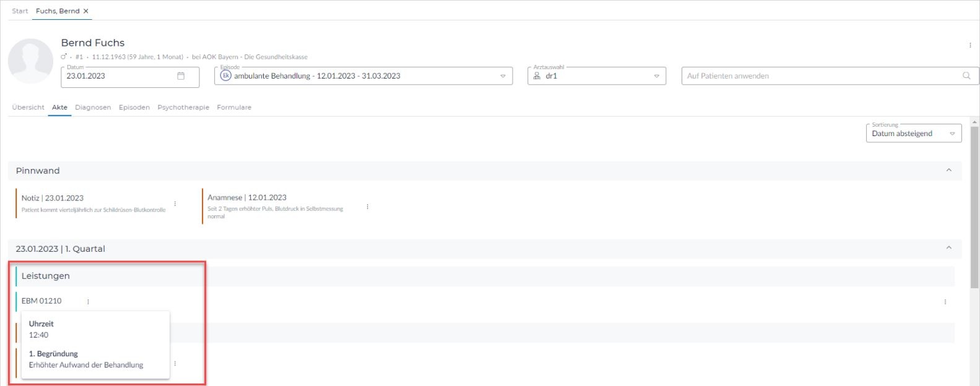Image resolution: width=980 pixels, height=386 pixels.
Task: Click the EBM 01210 service entry
Action: click(x=41, y=301)
